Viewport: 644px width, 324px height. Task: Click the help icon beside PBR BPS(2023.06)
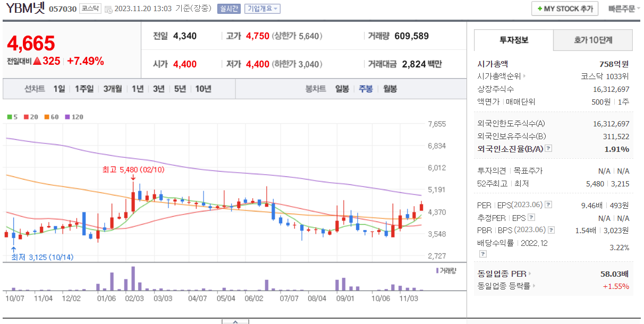tap(551, 230)
